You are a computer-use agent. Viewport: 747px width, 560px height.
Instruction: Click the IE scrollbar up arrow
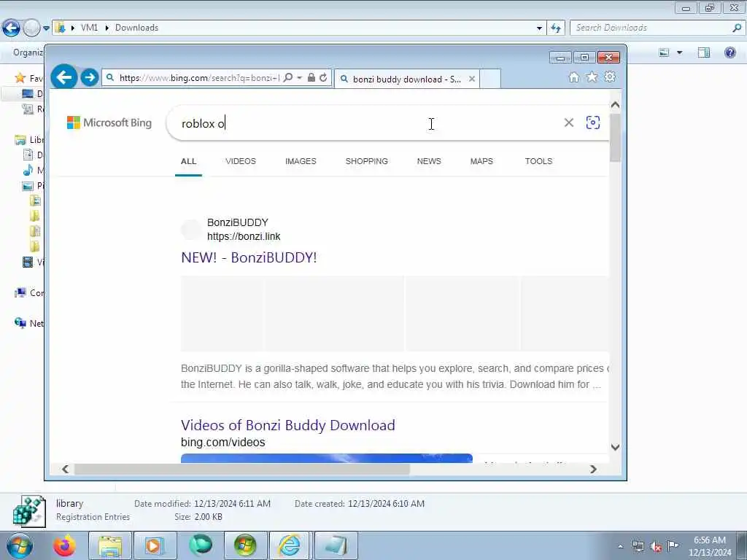[x=615, y=105]
